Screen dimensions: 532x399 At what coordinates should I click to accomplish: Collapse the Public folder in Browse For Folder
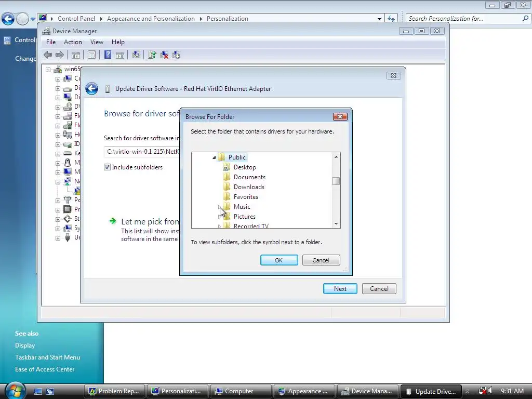point(214,157)
